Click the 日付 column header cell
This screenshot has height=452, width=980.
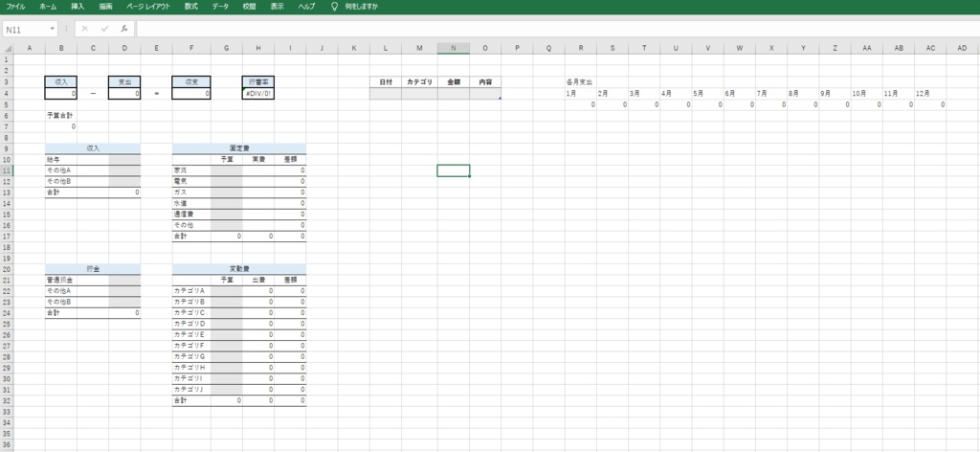point(386,82)
